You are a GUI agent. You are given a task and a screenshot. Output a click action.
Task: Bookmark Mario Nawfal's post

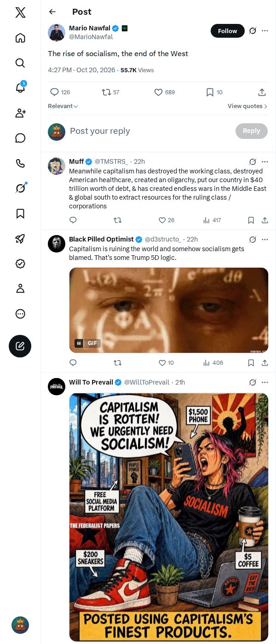[214, 92]
